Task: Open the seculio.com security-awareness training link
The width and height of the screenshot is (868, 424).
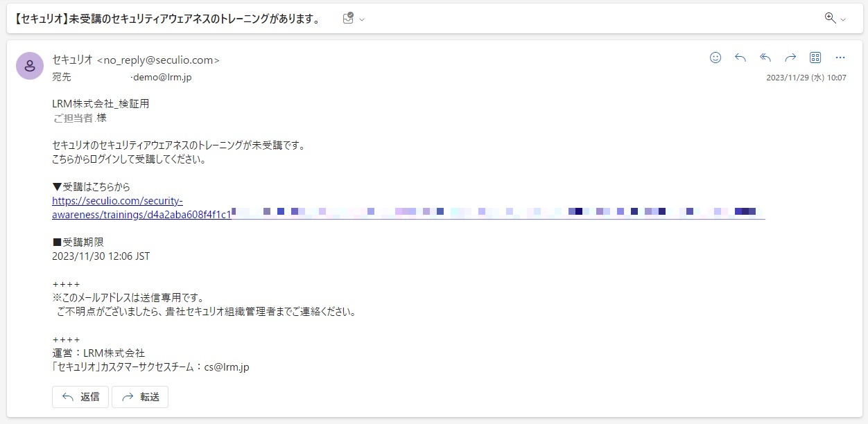Action: [141, 208]
